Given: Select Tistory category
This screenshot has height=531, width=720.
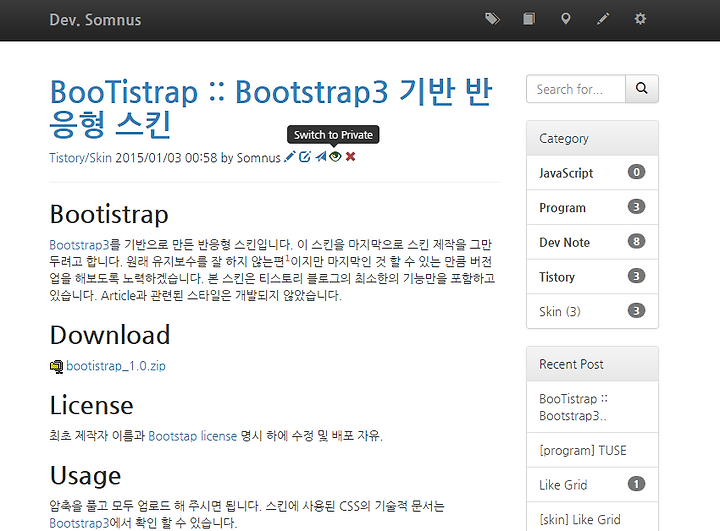Looking at the screenshot, I should [x=592, y=277].
